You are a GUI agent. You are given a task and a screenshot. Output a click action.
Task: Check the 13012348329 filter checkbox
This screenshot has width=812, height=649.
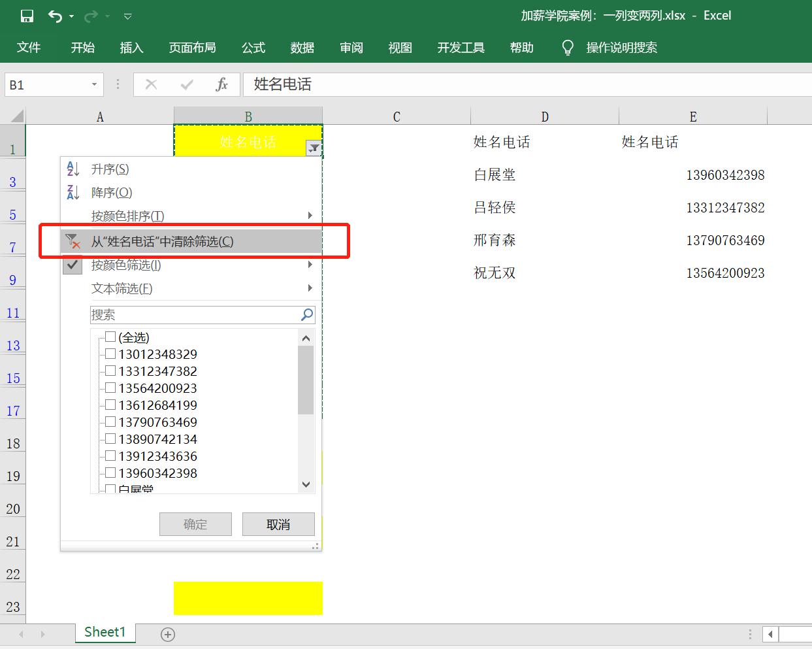[x=110, y=354]
